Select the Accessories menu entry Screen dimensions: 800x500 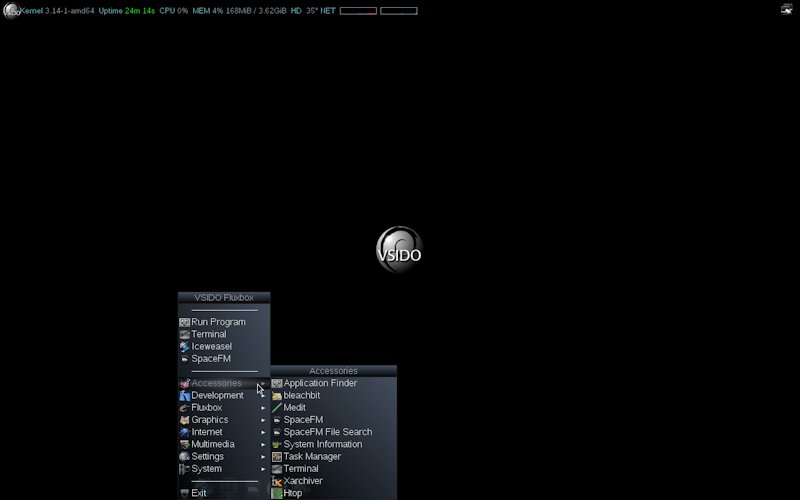coord(223,383)
